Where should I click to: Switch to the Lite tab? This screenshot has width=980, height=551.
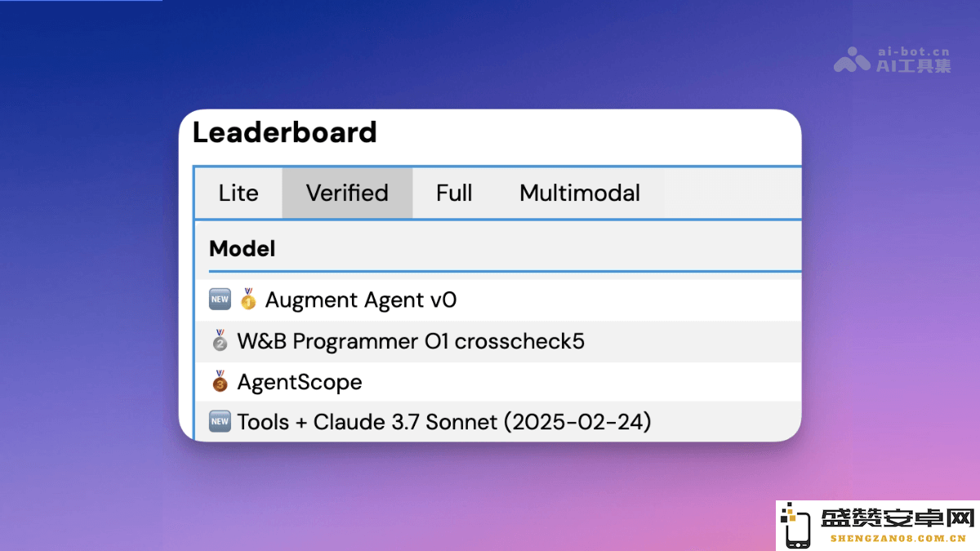coord(238,193)
